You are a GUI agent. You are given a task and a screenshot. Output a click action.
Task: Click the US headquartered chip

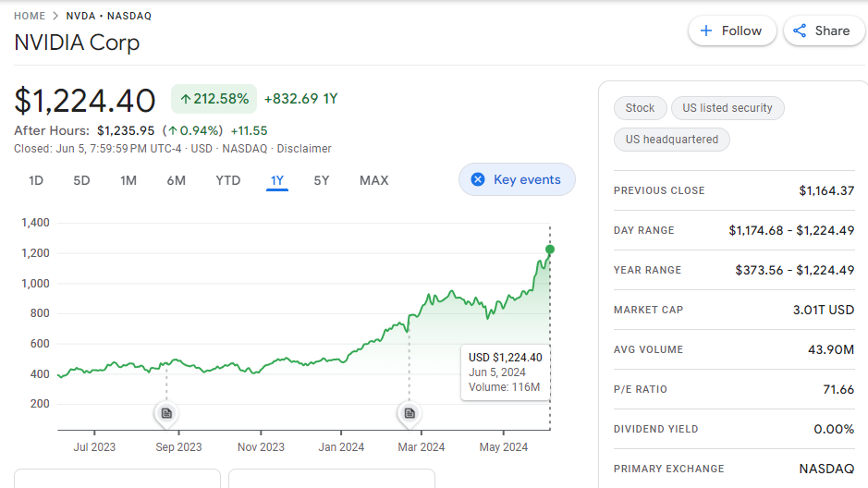click(671, 140)
